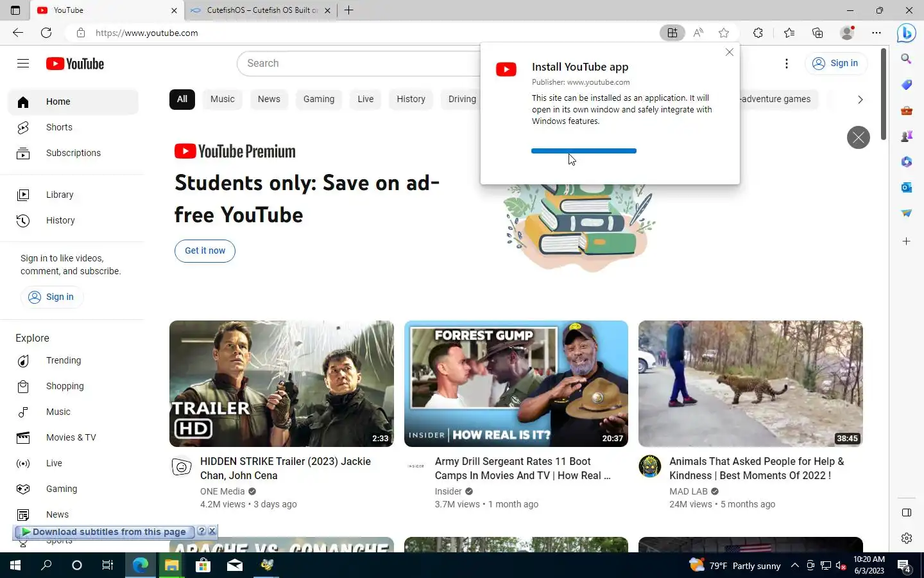
Task: Click the YouTube search field
Action: [359, 63]
